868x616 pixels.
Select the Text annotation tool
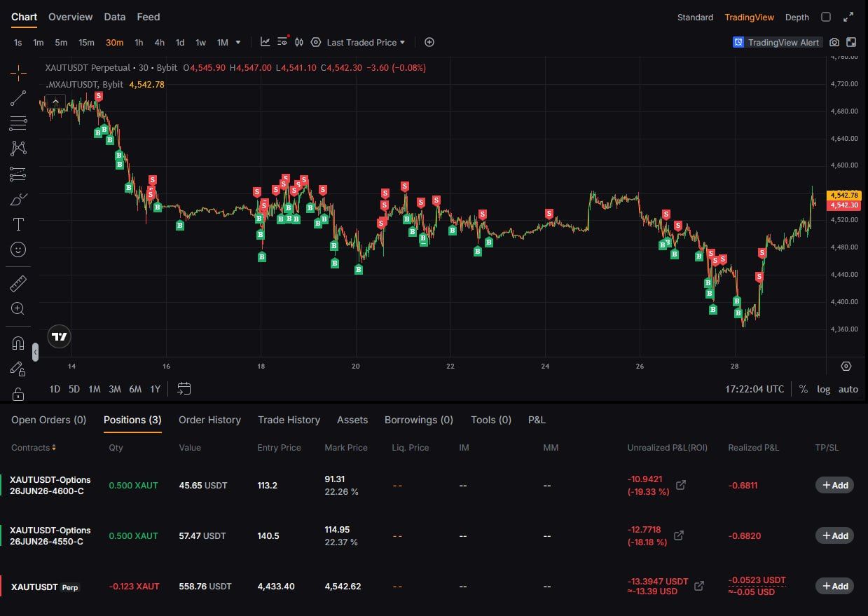click(x=18, y=224)
